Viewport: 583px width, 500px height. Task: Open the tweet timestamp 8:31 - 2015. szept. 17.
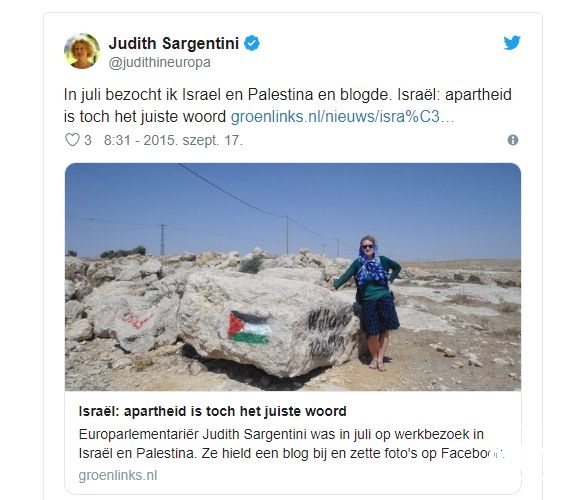[x=173, y=141]
